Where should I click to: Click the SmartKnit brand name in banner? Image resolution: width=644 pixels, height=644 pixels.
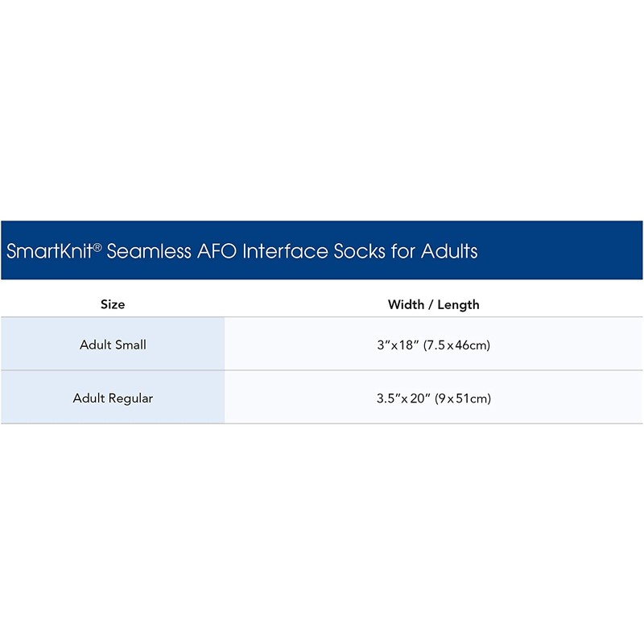[51, 251]
